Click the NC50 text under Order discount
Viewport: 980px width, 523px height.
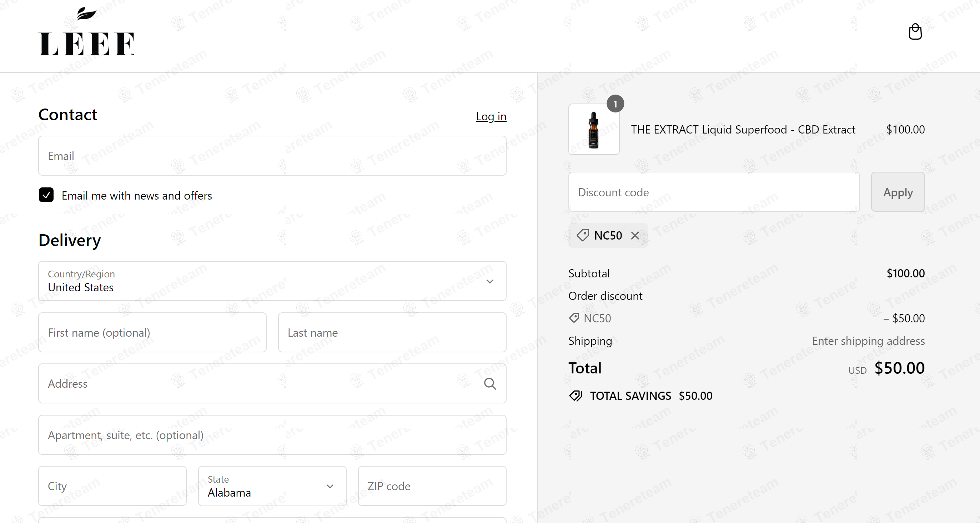[597, 318]
